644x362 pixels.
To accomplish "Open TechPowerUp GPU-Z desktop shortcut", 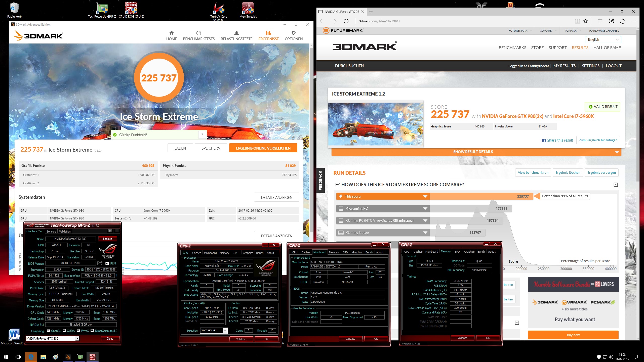I will pos(102,10).
